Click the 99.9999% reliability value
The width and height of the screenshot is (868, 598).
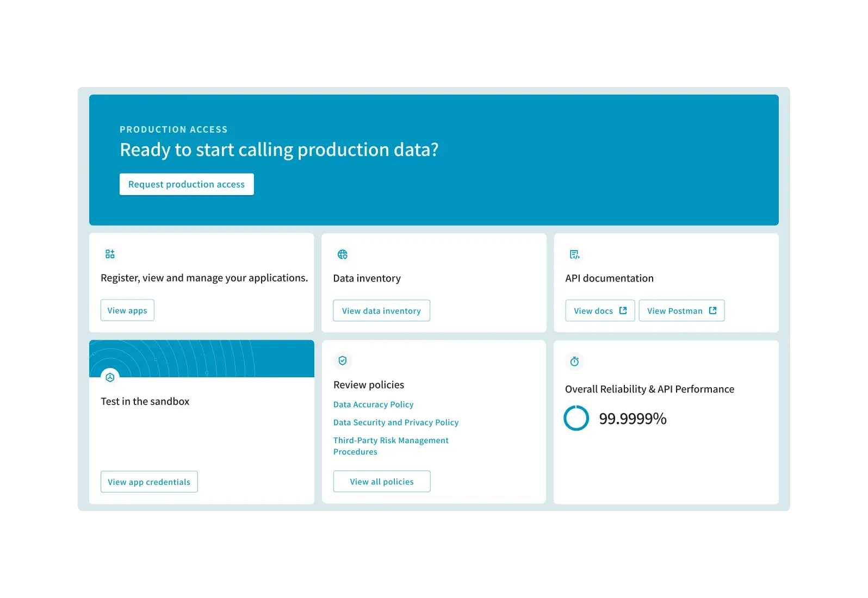tap(633, 419)
